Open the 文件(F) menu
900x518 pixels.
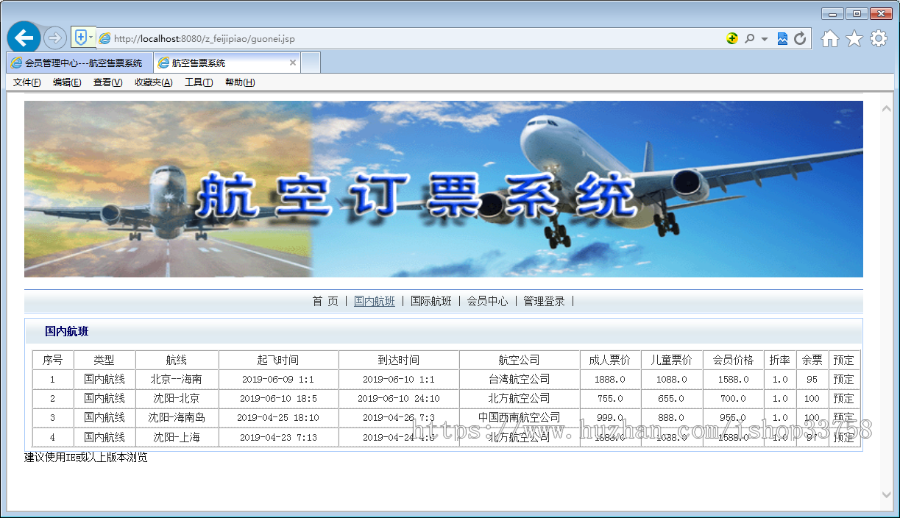coord(27,82)
